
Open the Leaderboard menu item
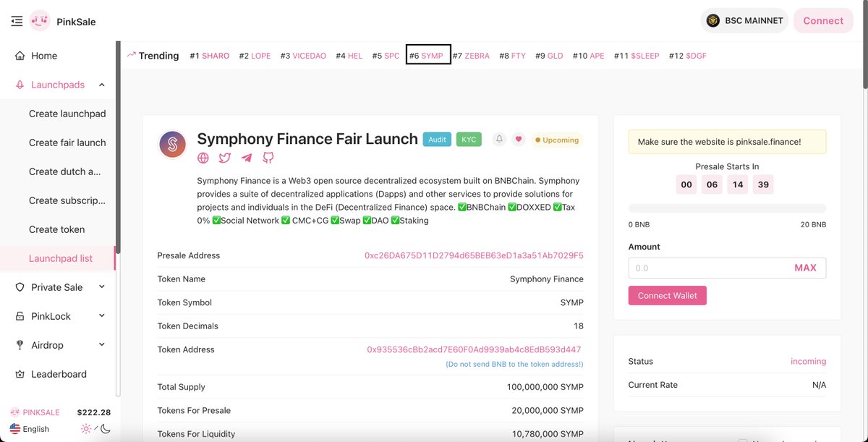[58, 374]
